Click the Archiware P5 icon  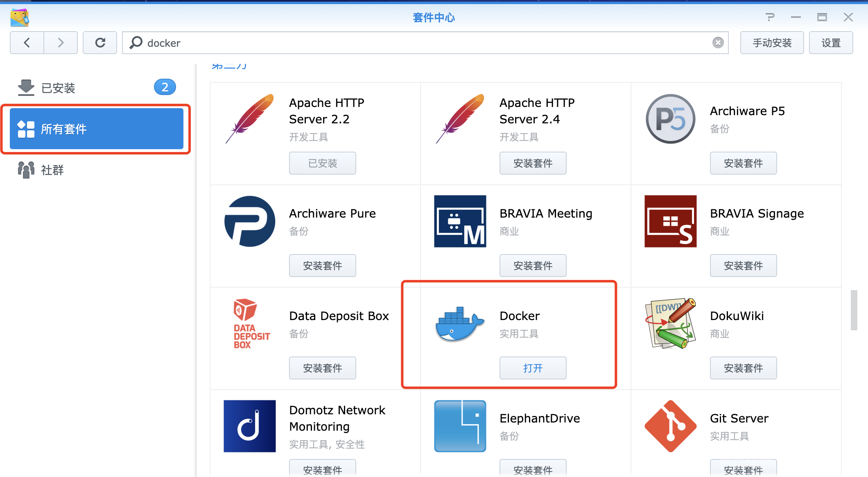point(671,119)
